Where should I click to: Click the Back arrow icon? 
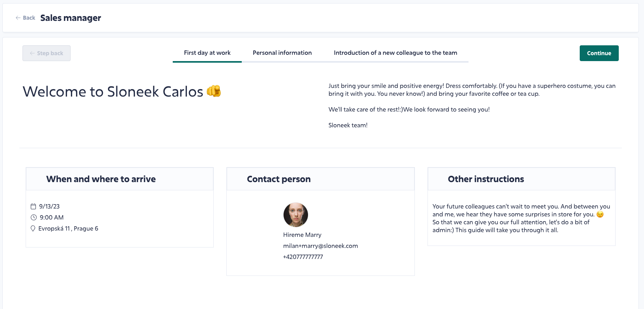[18, 18]
